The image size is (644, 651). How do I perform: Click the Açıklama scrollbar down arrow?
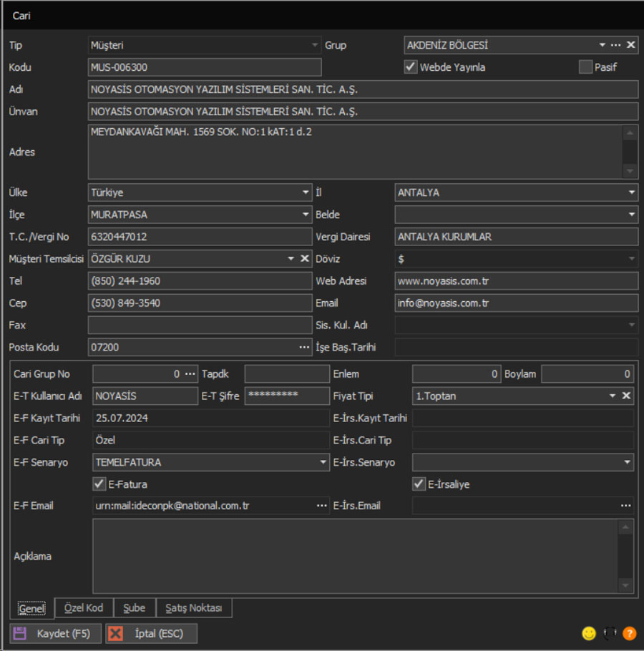pyautogui.click(x=625, y=585)
